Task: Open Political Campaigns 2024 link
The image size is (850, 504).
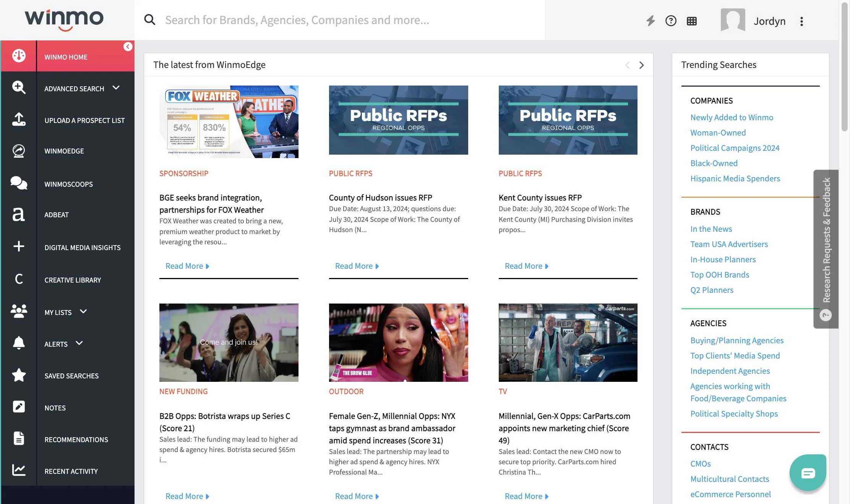Action: pyautogui.click(x=735, y=148)
